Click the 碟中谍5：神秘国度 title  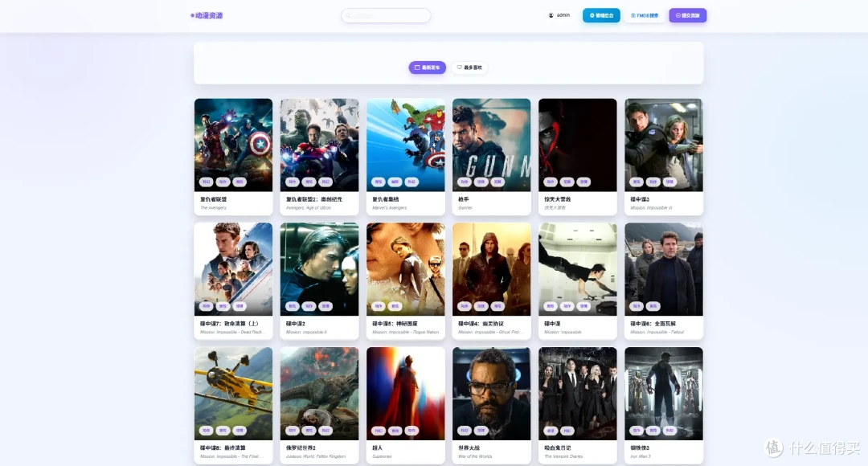[395, 324]
